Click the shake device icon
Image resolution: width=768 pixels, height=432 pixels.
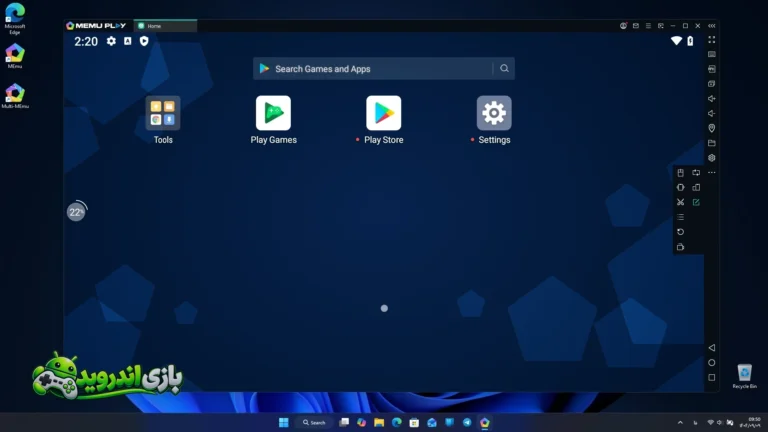coord(680,187)
